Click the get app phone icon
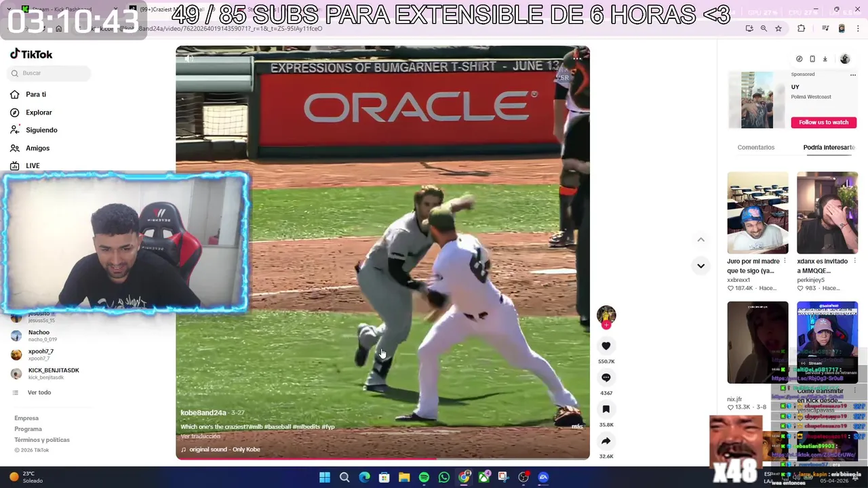868x488 pixels. [812, 59]
